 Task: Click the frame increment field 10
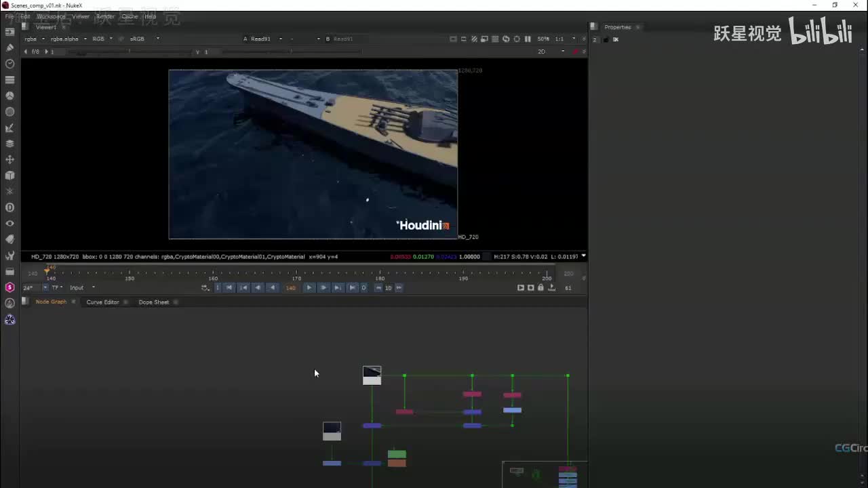pos(389,287)
